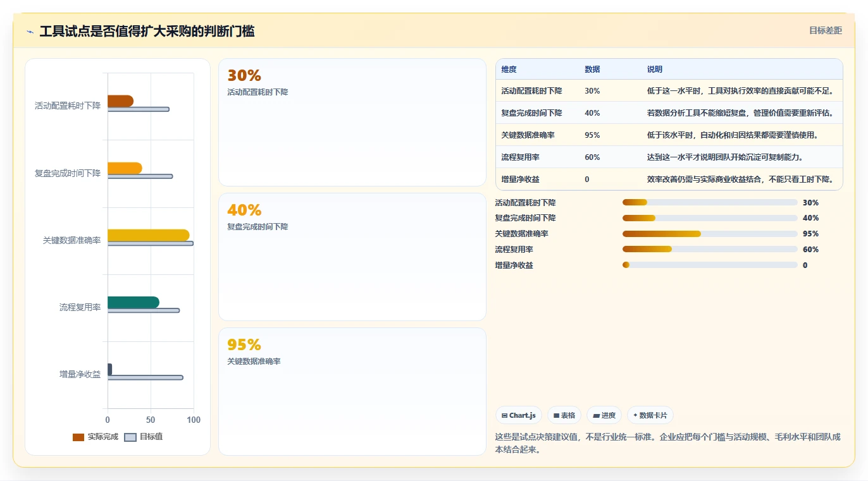The image size is (868, 481).
Task: Click the x-axis tick value 100
Action: [x=194, y=420]
